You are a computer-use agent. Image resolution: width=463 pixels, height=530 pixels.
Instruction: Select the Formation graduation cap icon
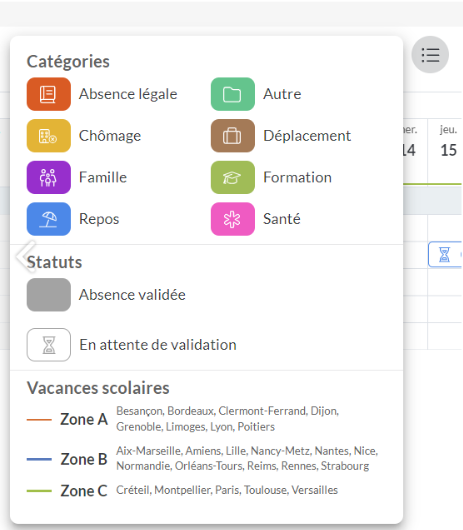[233, 177]
